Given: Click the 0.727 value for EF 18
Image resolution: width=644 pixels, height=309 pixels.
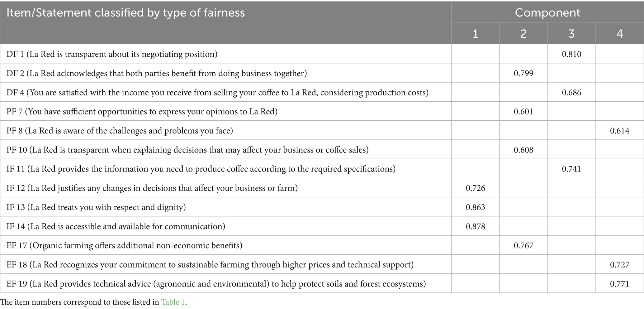Looking at the screenshot, I should coord(620,265).
